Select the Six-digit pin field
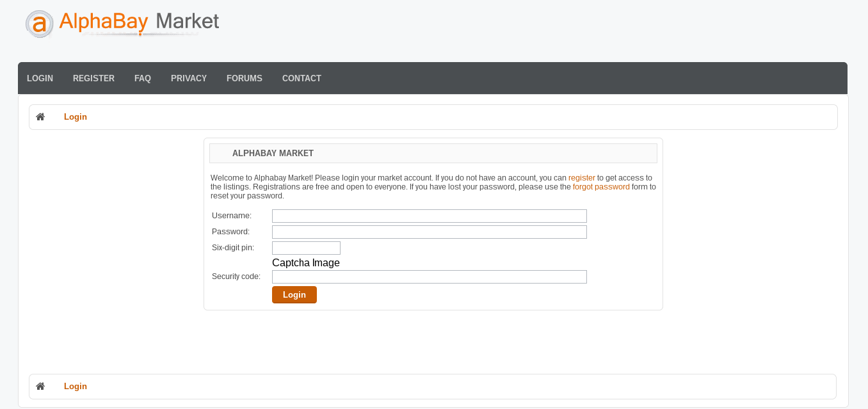 [x=306, y=248]
